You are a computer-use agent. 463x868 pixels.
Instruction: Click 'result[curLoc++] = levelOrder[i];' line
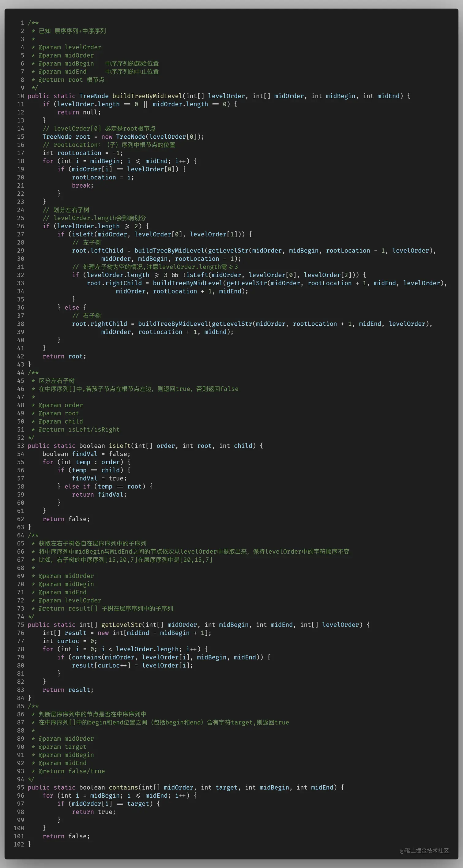pos(133,665)
